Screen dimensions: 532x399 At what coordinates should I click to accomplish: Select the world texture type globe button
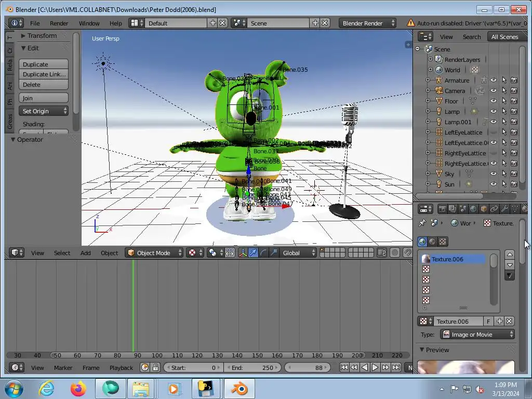click(x=422, y=241)
